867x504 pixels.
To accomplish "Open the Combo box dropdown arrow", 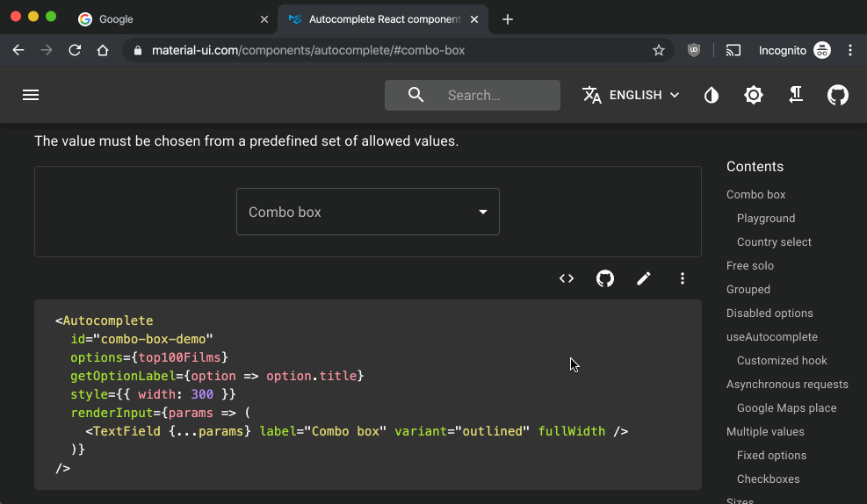I will click(x=483, y=212).
